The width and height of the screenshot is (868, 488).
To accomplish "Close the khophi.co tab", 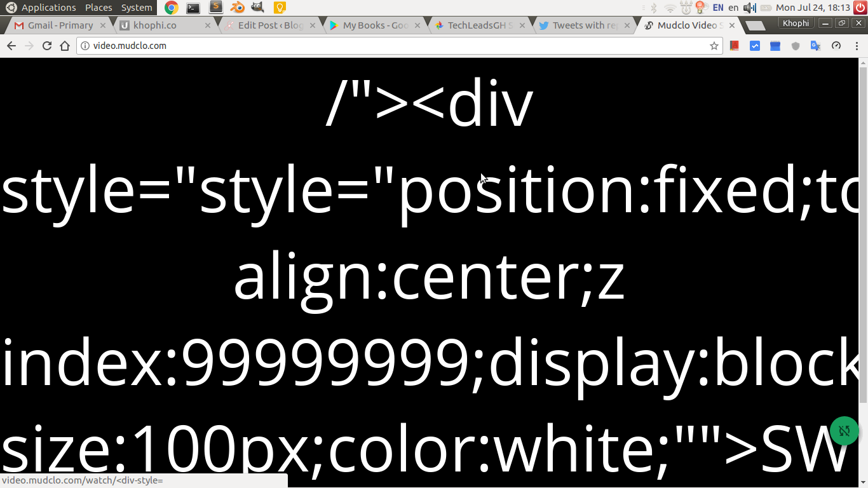I will point(208,25).
